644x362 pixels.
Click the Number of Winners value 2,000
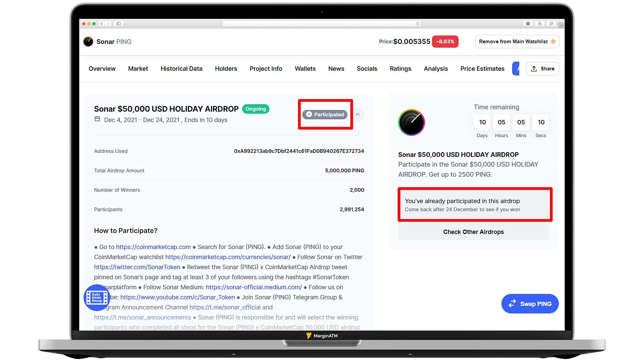pos(357,190)
